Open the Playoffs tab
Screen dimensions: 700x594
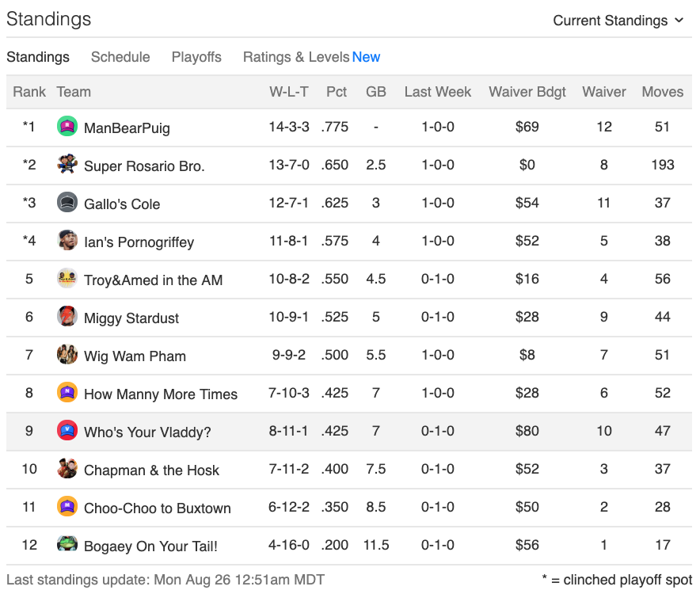pyautogui.click(x=196, y=57)
